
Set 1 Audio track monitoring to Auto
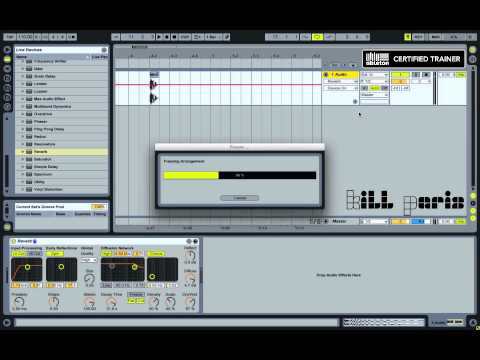coord(375,88)
